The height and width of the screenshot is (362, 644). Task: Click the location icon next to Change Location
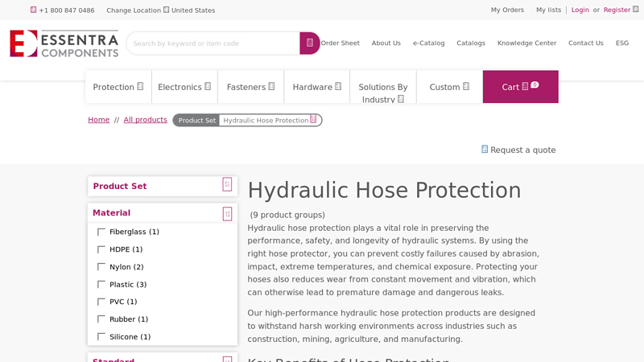click(x=166, y=10)
